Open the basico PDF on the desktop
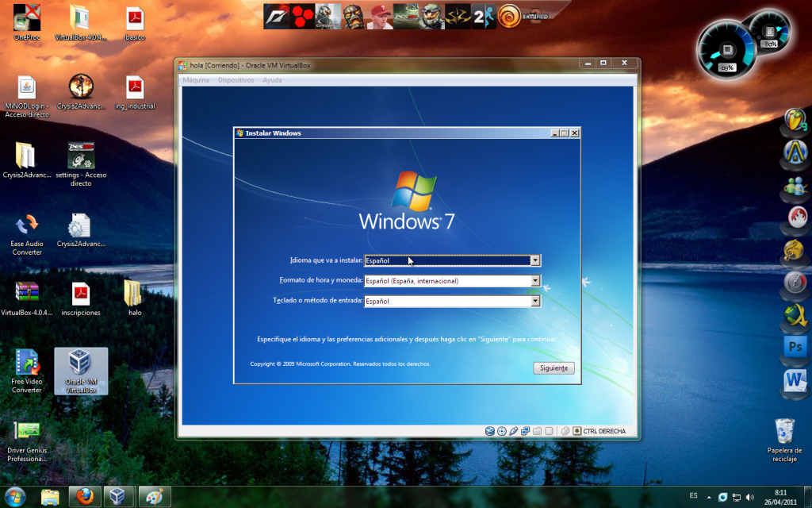 coord(135,23)
